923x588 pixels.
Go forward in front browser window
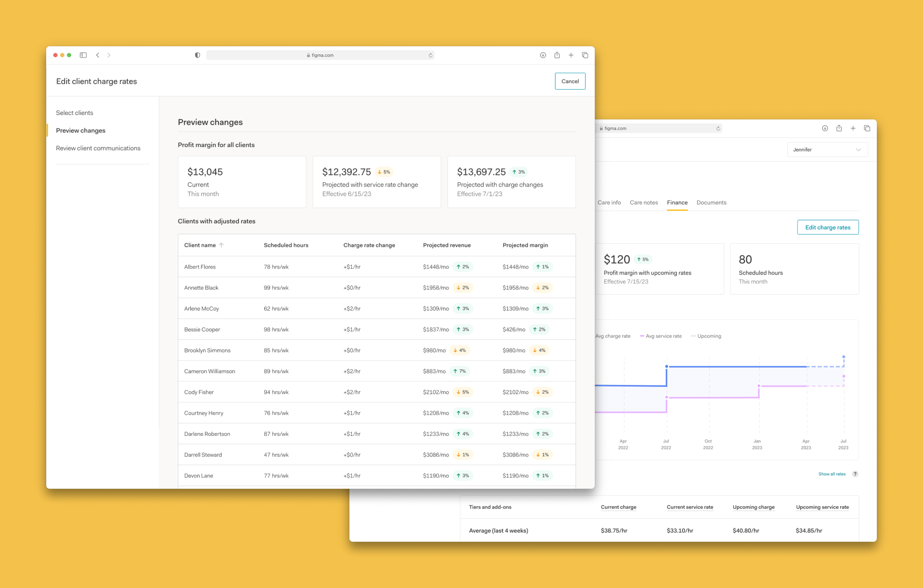109,55
